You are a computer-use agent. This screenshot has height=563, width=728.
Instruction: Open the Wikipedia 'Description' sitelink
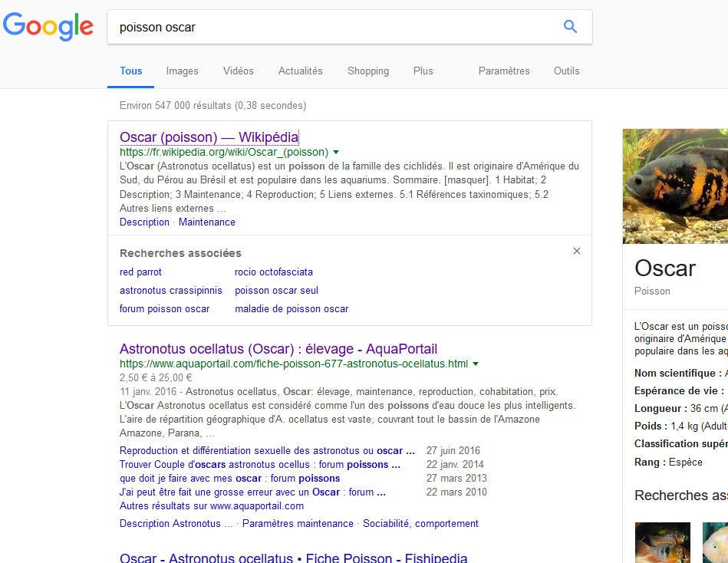click(x=144, y=222)
